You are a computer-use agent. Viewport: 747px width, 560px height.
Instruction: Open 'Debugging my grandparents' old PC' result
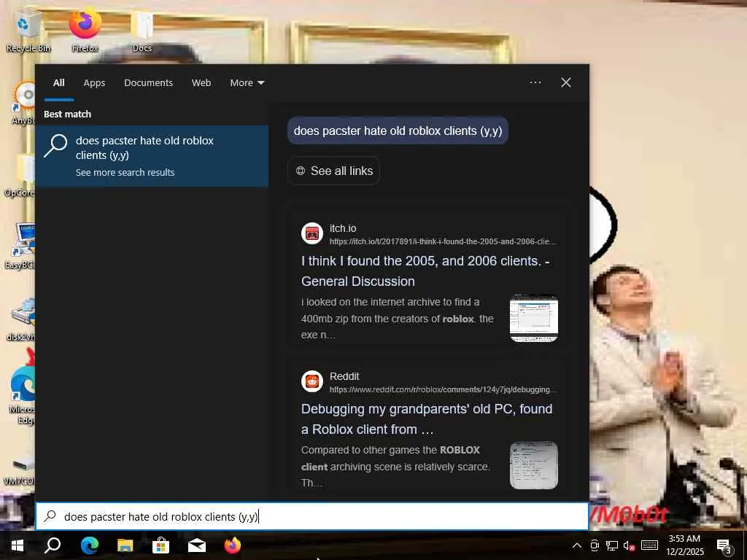[x=427, y=419]
